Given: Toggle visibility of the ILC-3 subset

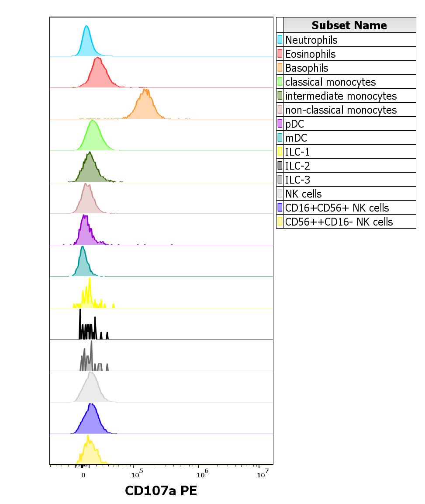Looking at the screenshot, I should click(x=281, y=180).
